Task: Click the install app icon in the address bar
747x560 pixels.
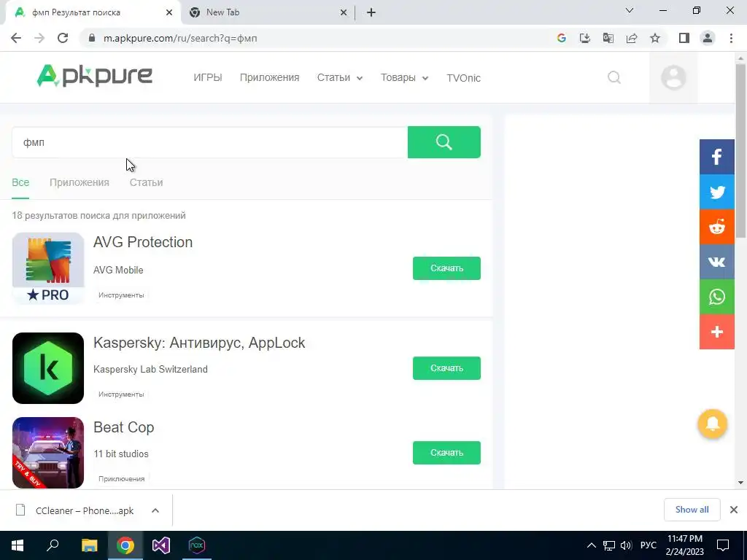Action: 584,38
